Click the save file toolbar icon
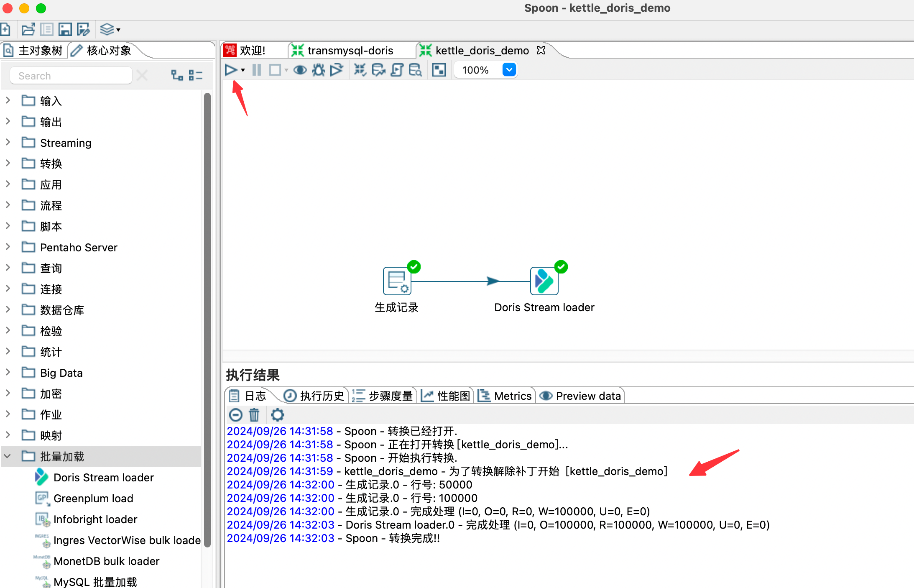The width and height of the screenshot is (914, 588). click(65, 30)
